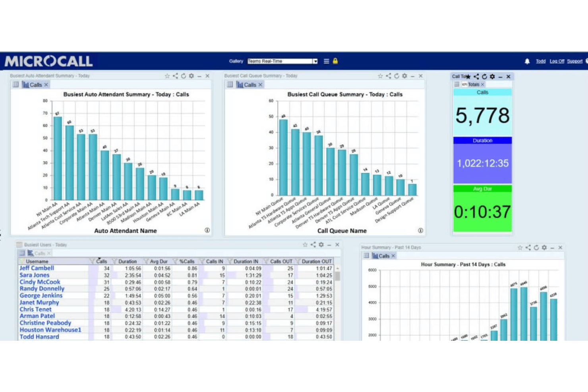
Task: Share the Hour Summary panel
Action: [x=528, y=247]
